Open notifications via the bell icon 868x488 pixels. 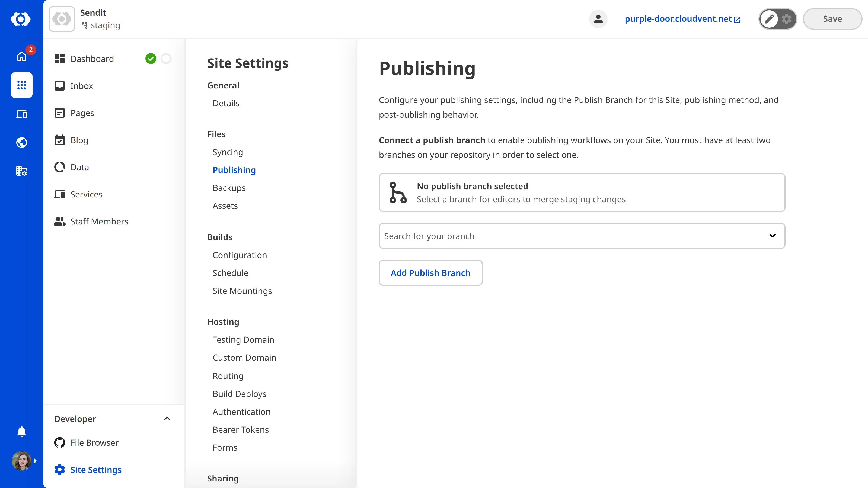pyautogui.click(x=21, y=431)
